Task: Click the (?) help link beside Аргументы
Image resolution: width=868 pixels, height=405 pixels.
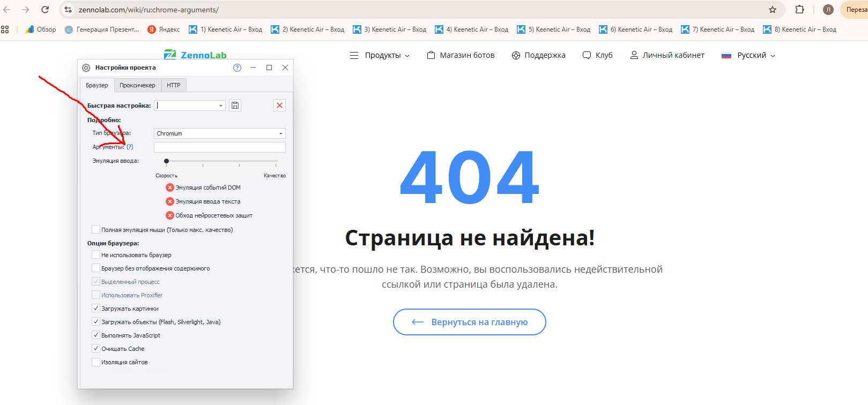Action: click(x=130, y=147)
